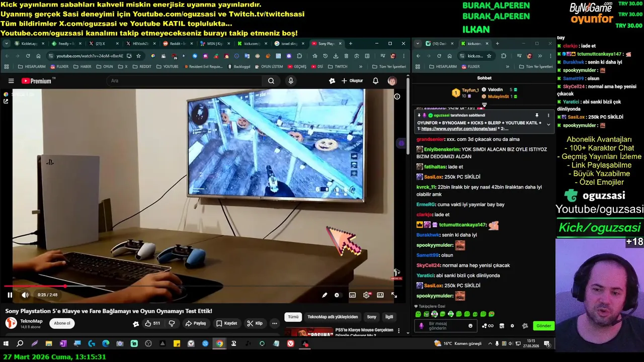The height and width of the screenshot is (362, 644).
Task: Dislike the YouTube video
Action: point(172,323)
